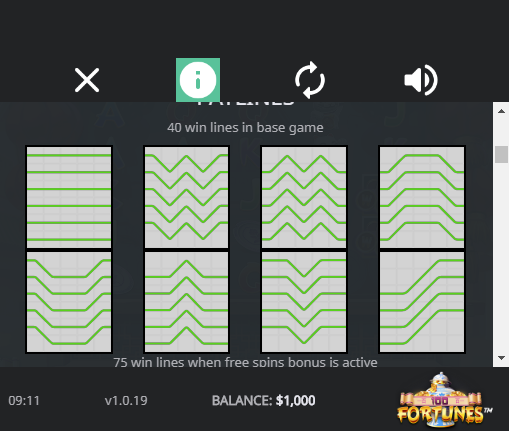Select the rising diagonal step paylines diagram

(x=422, y=302)
